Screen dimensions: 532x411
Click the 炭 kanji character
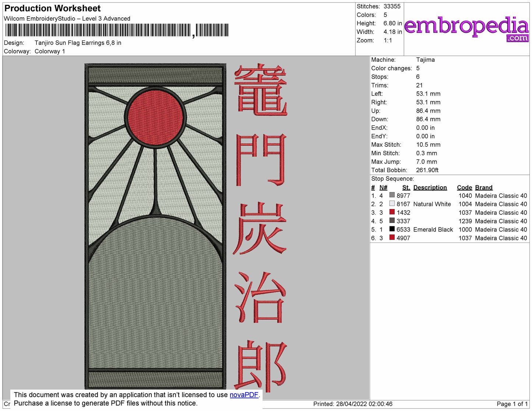click(x=260, y=228)
